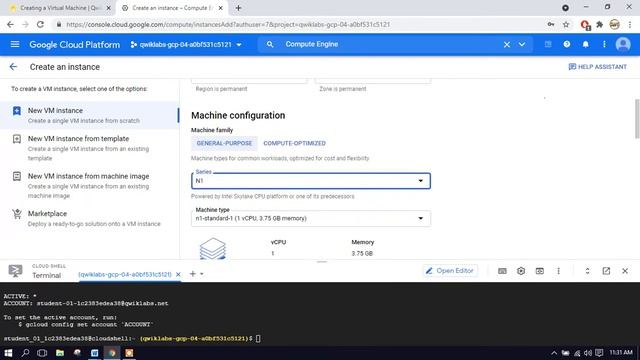
Task: Open Cloud Shell in new window
Action: pyautogui.click(x=606, y=271)
